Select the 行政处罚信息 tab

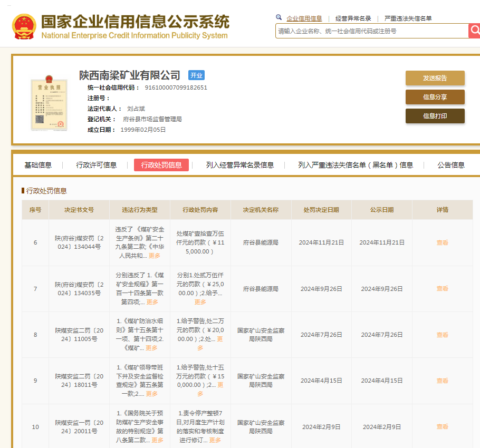tap(161, 165)
